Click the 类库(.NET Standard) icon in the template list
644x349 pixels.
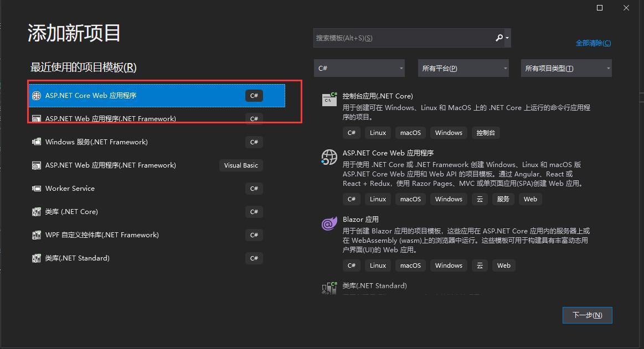pyautogui.click(x=329, y=288)
